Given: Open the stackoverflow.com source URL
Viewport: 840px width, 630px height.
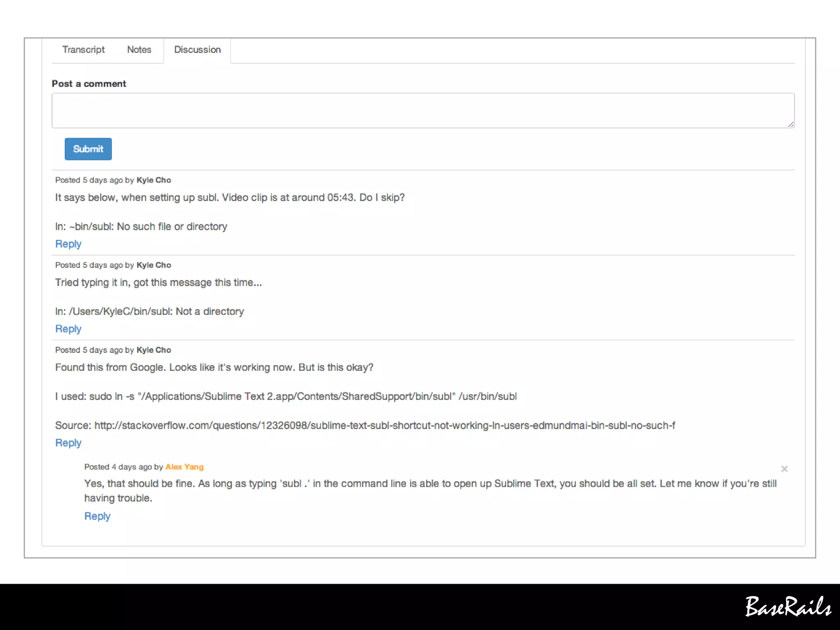Looking at the screenshot, I should (384, 425).
